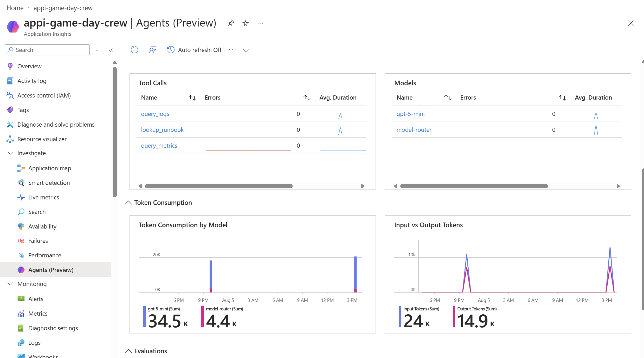Click the sidebar Search input field
The image size is (644, 358).
tap(47, 50)
